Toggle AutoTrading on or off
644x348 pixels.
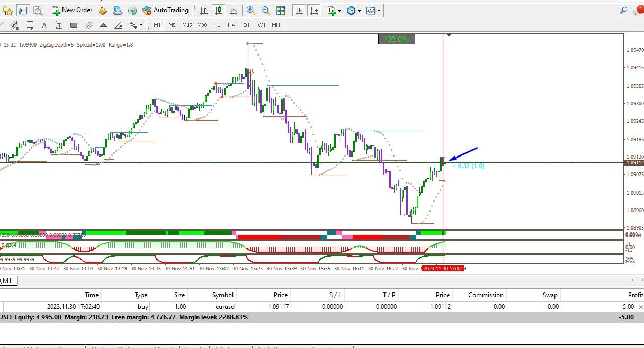[165, 10]
